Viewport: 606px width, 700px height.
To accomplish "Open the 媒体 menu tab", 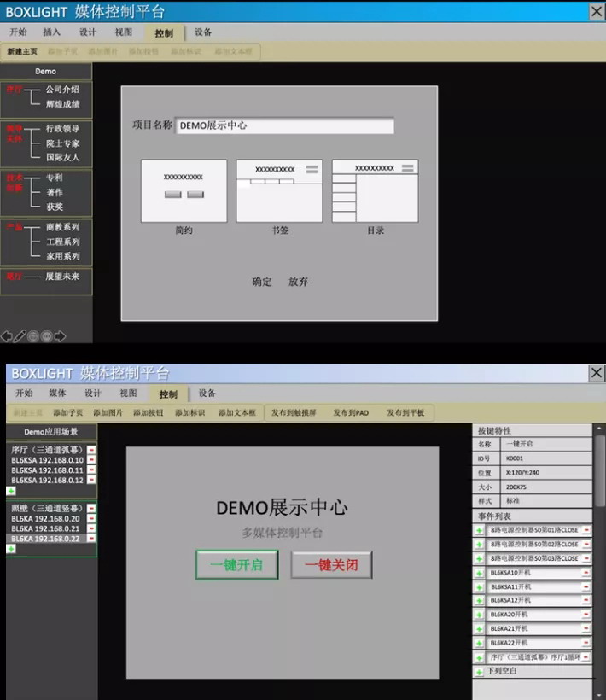I will [57, 394].
